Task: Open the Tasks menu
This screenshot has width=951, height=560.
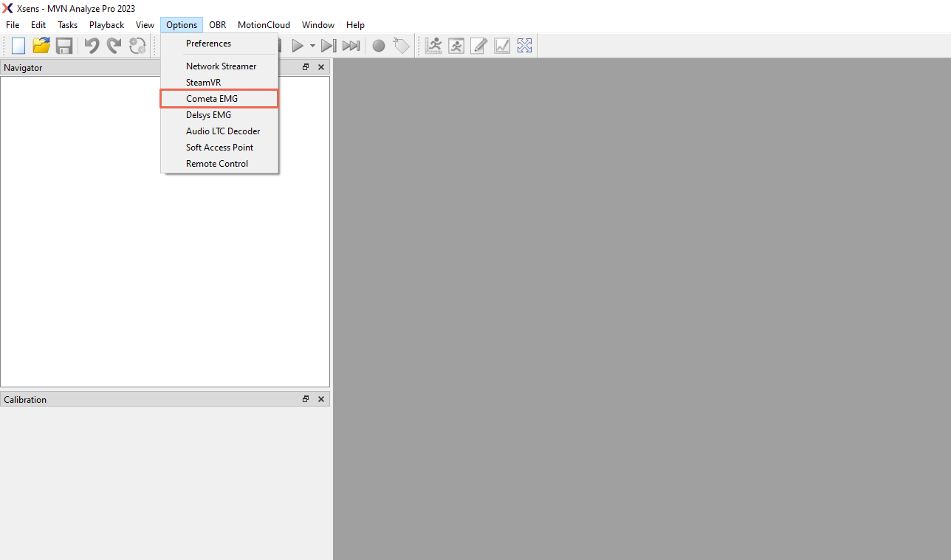Action: click(x=68, y=25)
